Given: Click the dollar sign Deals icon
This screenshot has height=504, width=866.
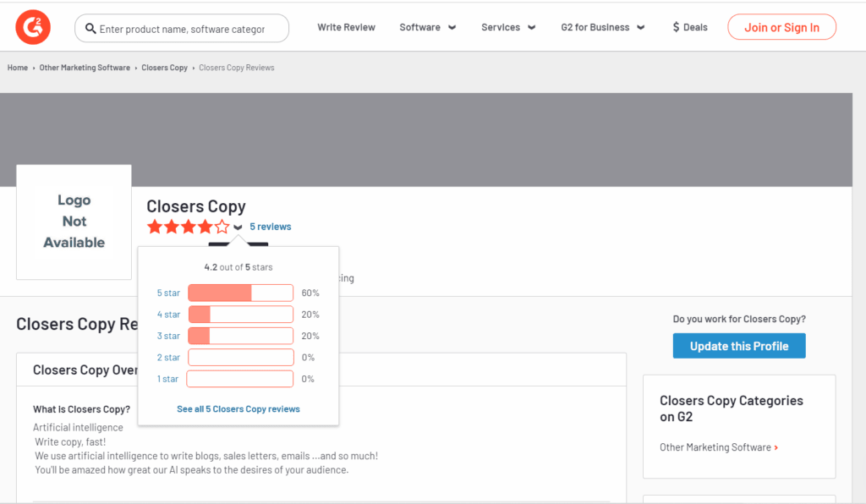Looking at the screenshot, I should pos(676,27).
